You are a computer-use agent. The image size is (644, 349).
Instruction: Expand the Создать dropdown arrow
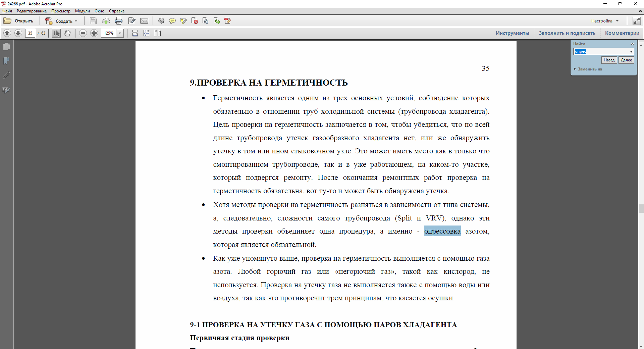coord(76,21)
